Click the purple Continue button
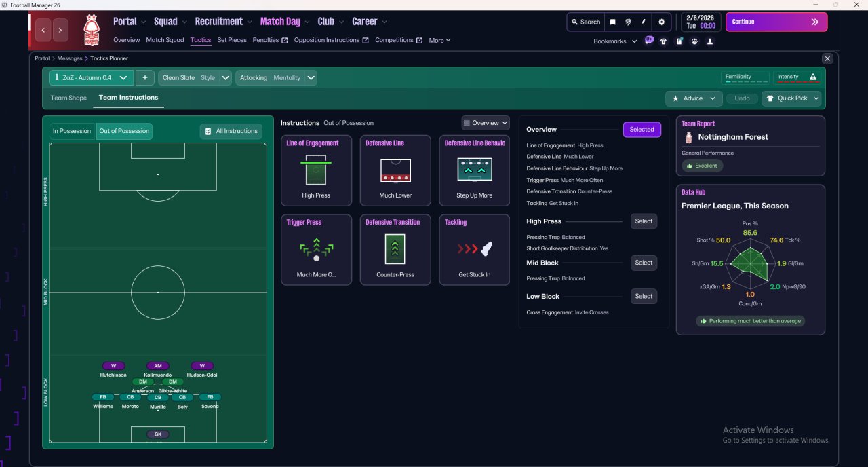868x467 pixels. pos(776,22)
